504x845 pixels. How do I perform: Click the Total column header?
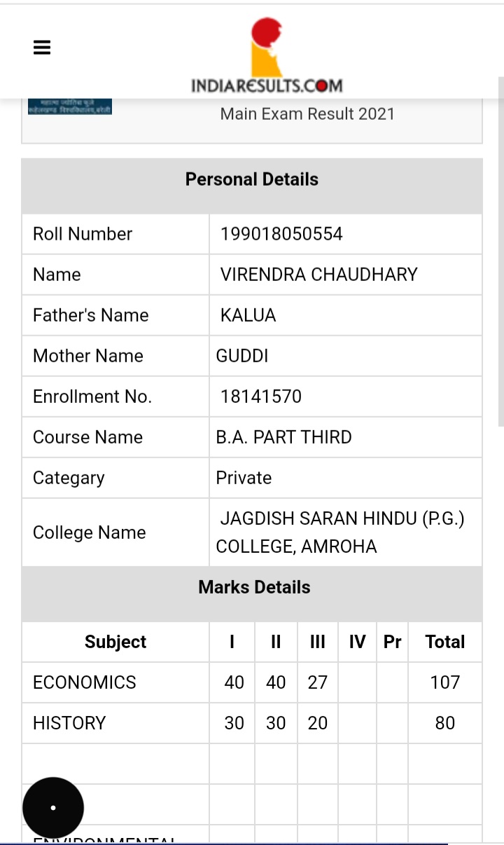(x=444, y=642)
